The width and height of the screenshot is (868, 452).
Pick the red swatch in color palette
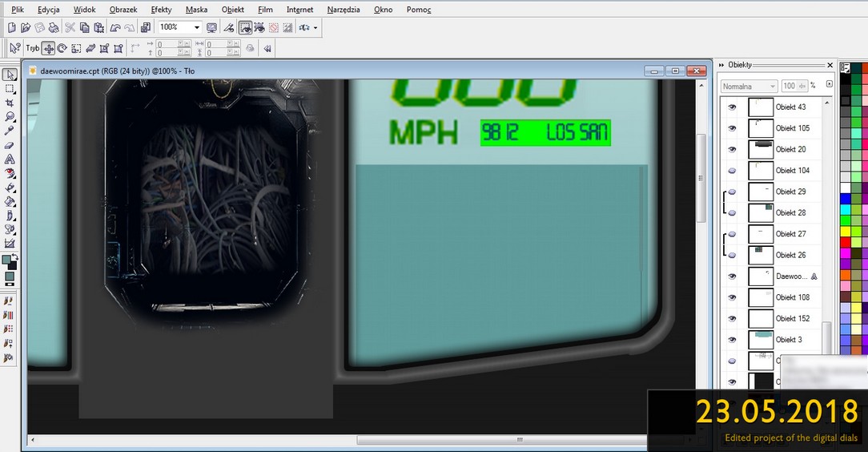[x=846, y=242]
